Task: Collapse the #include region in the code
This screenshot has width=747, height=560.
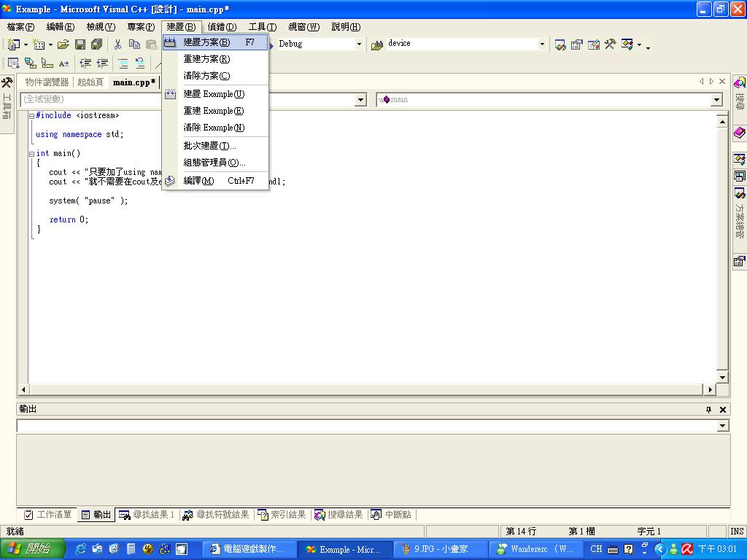Action: (x=31, y=116)
